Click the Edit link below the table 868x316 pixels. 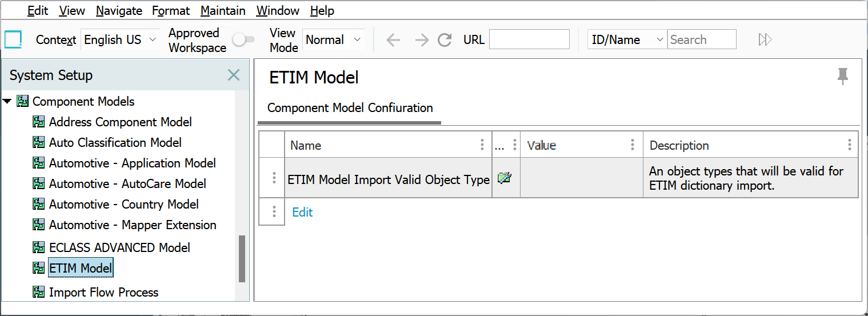[302, 213]
